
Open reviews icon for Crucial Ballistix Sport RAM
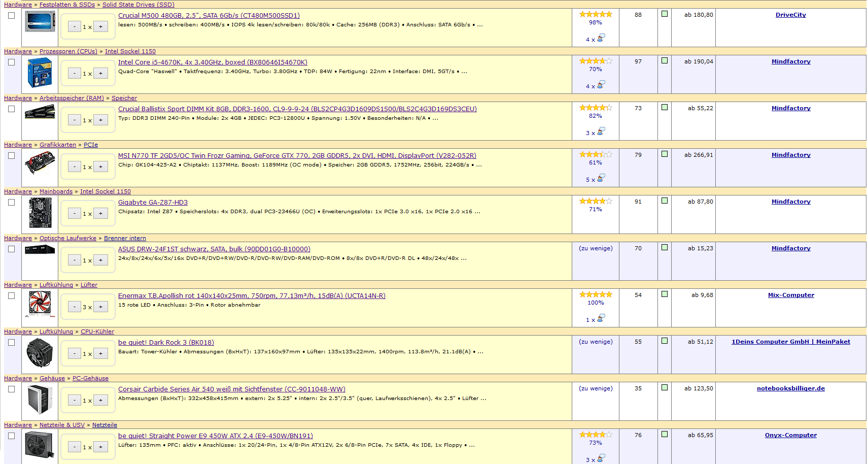pos(601,131)
